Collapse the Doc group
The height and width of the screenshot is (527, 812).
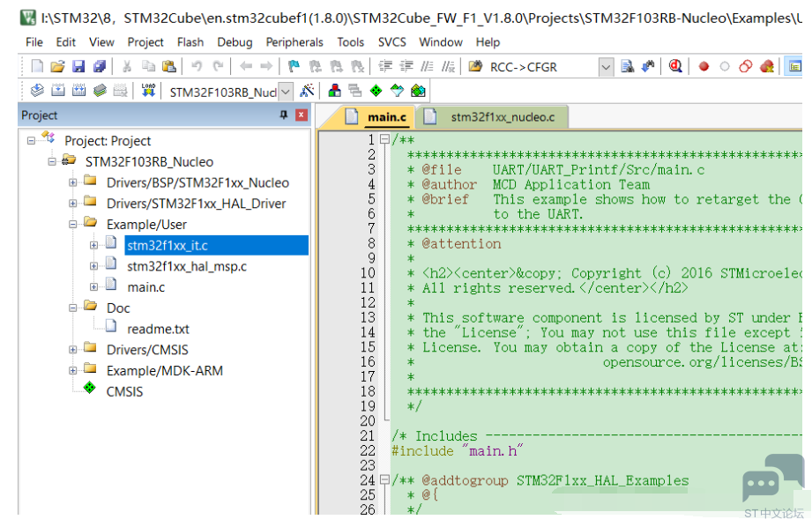72,308
